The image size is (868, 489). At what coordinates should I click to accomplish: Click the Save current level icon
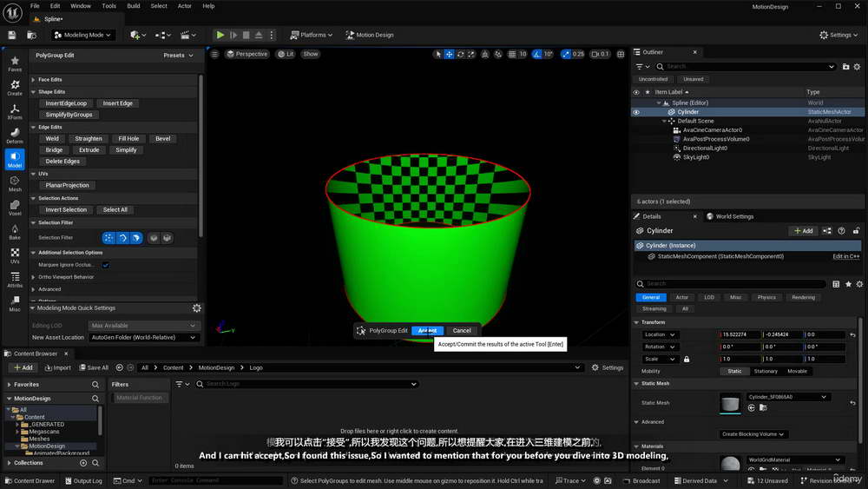(x=11, y=35)
